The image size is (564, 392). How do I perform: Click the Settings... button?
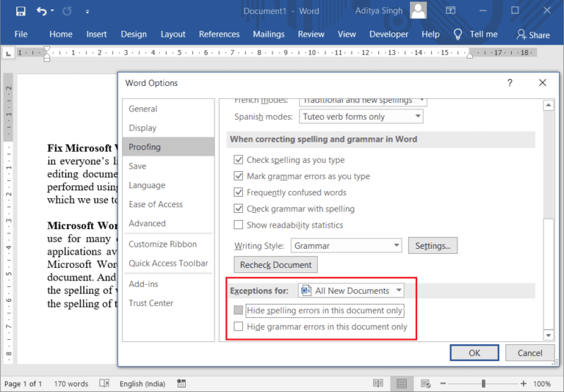pos(433,246)
